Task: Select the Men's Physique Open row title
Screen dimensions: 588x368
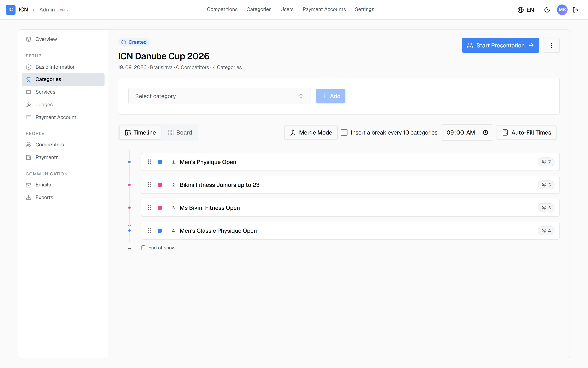Action: (208, 162)
